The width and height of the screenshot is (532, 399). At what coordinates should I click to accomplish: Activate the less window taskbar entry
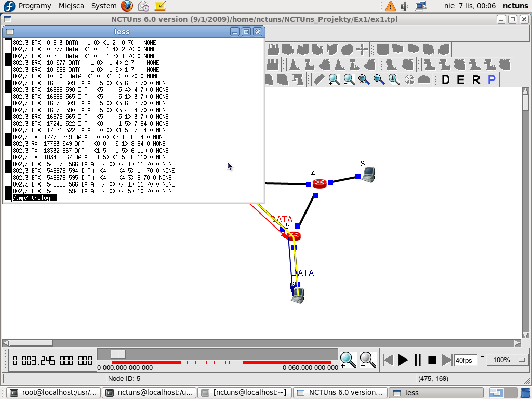pyautogui.click(x=436, y=393)
